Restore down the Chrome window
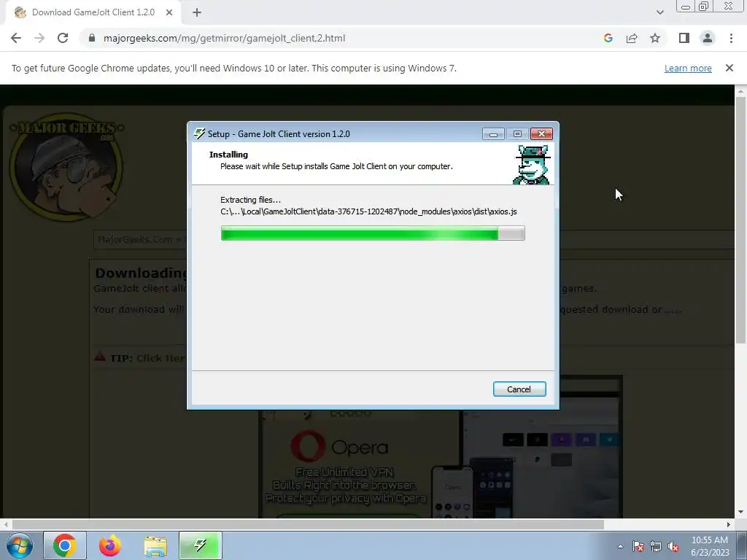 (x=704, y=6)
